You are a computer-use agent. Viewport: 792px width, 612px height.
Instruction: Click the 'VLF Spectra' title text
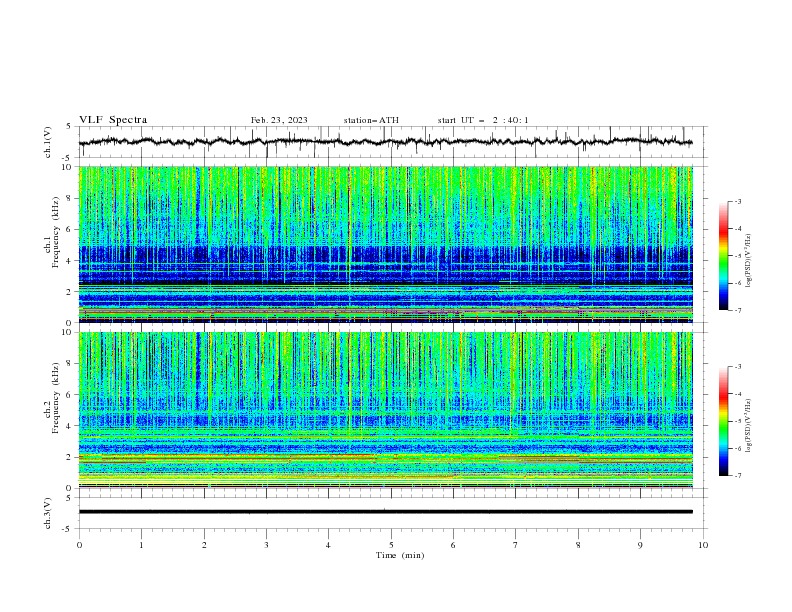point(113,120)
